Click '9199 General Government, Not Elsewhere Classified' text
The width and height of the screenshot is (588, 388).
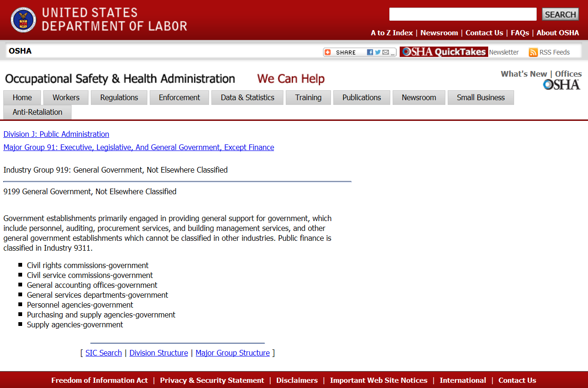point(90,191)
